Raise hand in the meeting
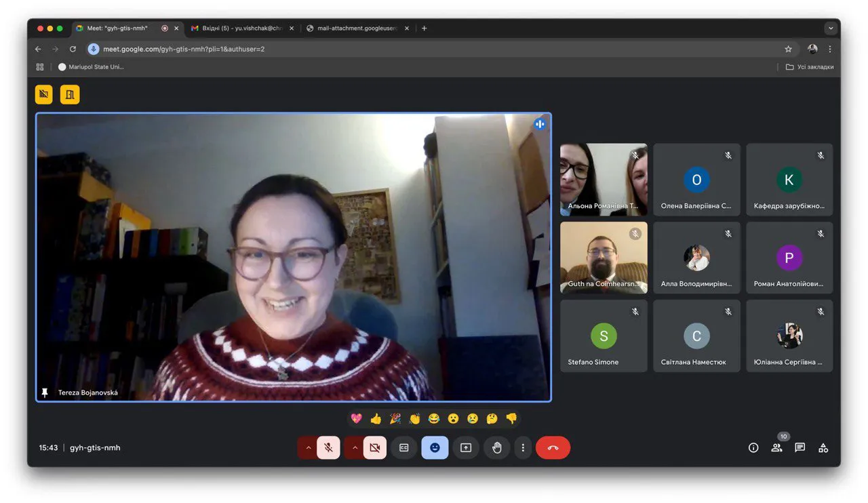868x503 pixels. click(496, 448)
